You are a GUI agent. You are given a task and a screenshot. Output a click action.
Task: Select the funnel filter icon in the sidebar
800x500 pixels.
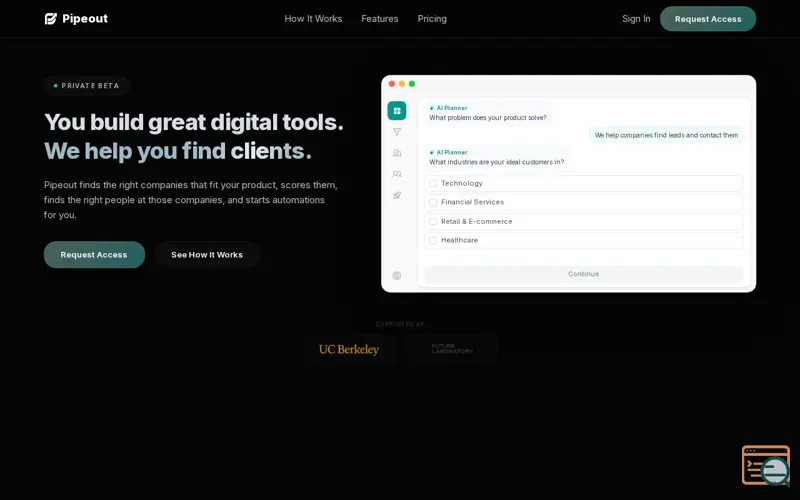(397, 132)
